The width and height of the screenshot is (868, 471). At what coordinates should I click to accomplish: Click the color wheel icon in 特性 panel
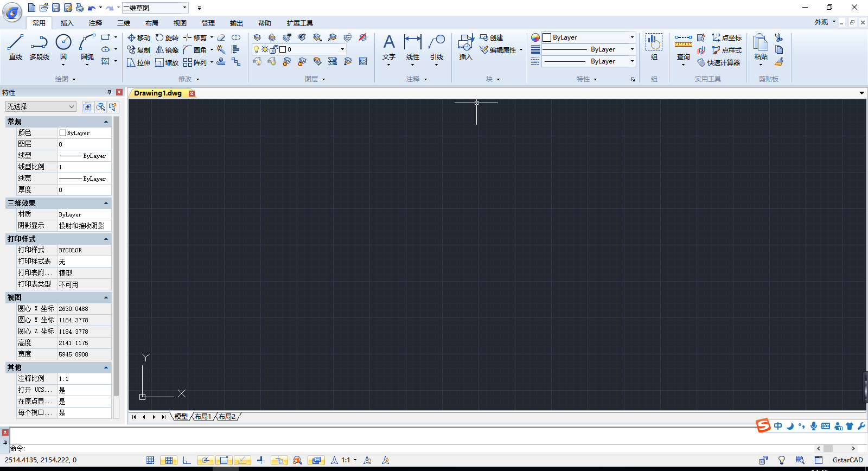pos(535,37)
